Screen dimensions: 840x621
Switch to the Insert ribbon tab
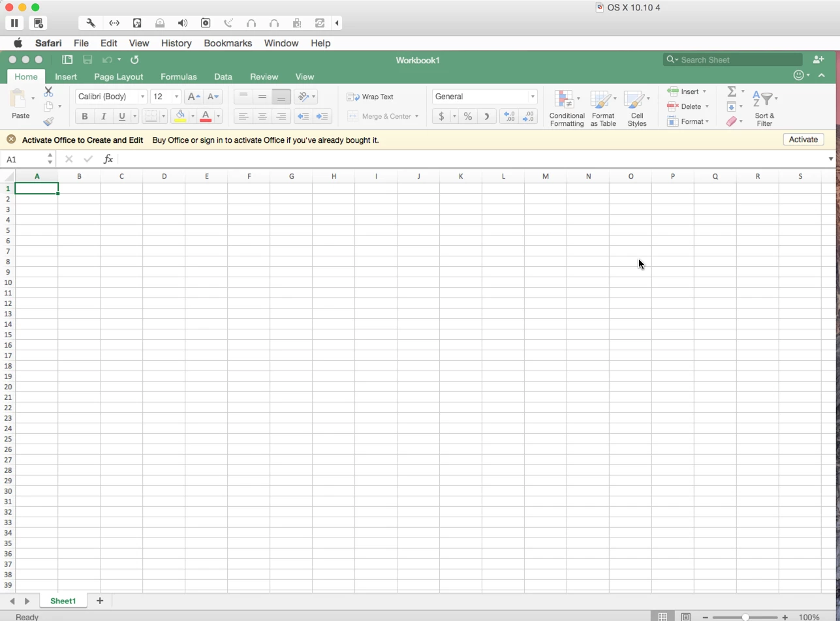pyautogui.click(x=66, y=76)
